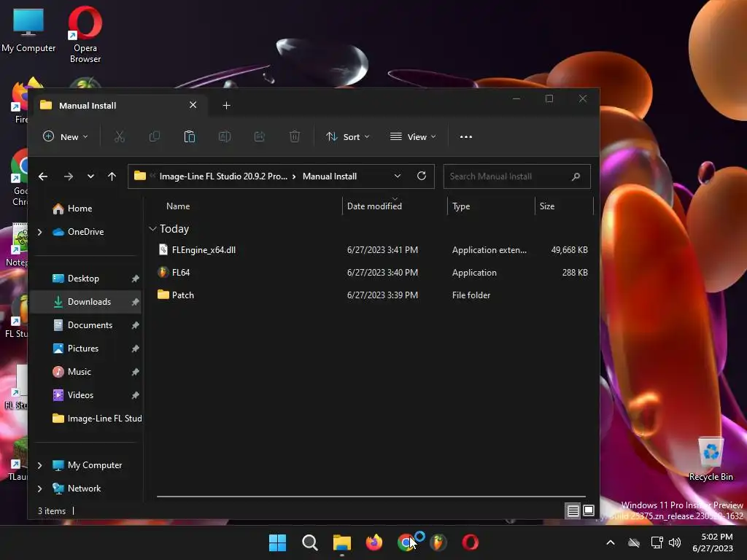Open the volume control in tray

coord(675,542)
